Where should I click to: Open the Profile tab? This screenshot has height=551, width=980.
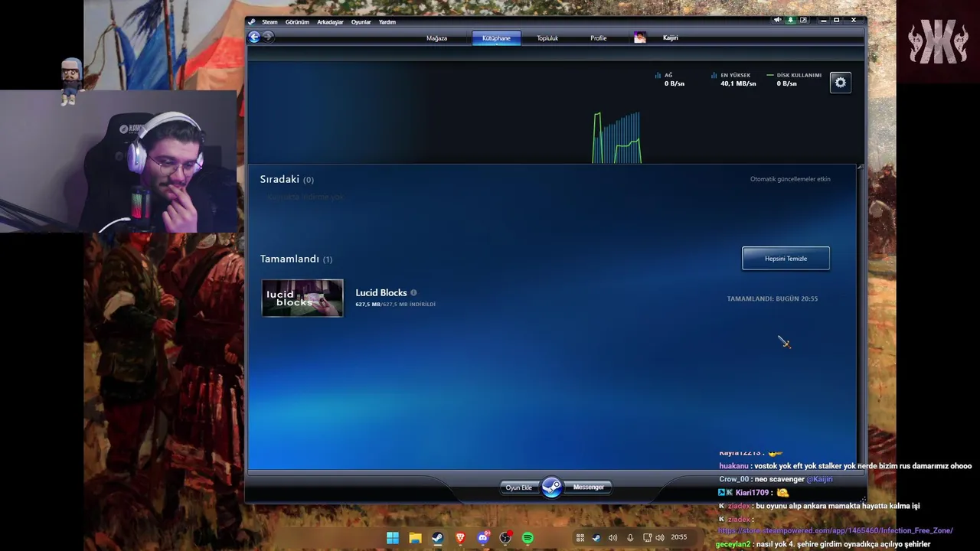[599, 37]
